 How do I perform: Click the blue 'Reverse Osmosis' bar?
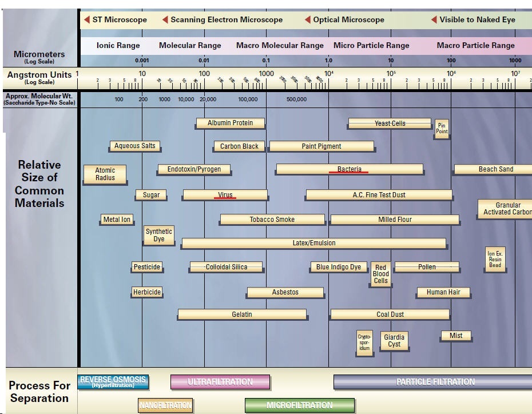click(x=113, y=382)
